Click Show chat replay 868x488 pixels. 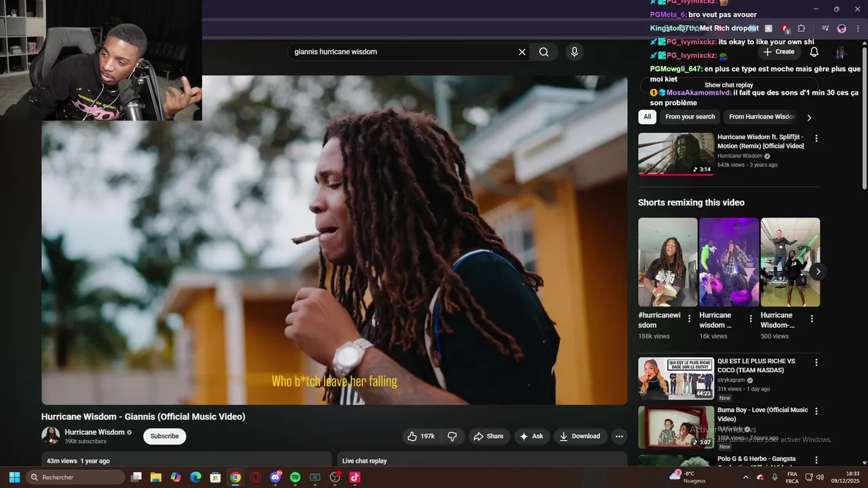point(729,85)
